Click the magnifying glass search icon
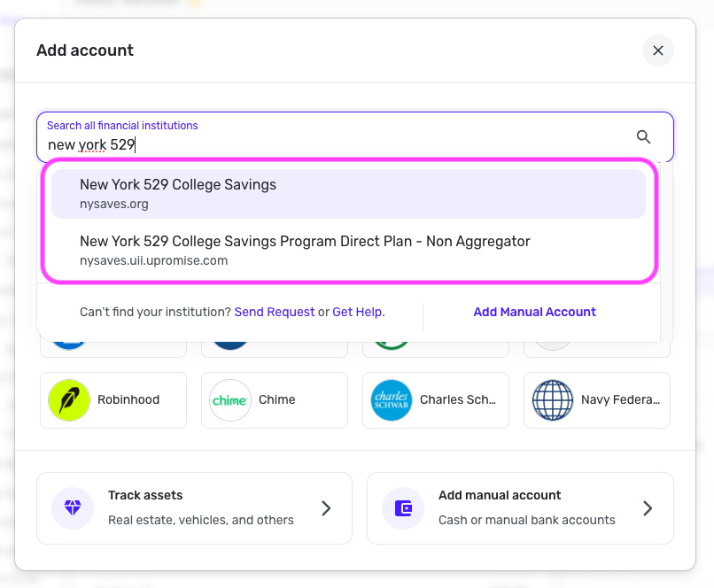 pyautogui.click(x=644, y=136)
